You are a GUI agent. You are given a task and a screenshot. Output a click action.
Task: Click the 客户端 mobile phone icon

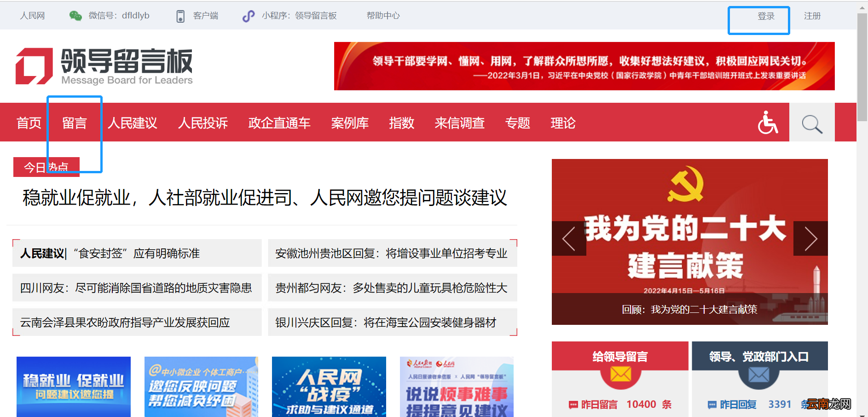(181, 15)
